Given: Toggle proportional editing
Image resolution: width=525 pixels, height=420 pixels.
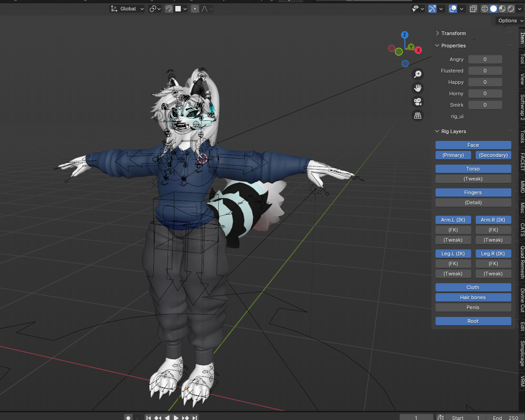Looking at the screenshot, I should [195, 9].
